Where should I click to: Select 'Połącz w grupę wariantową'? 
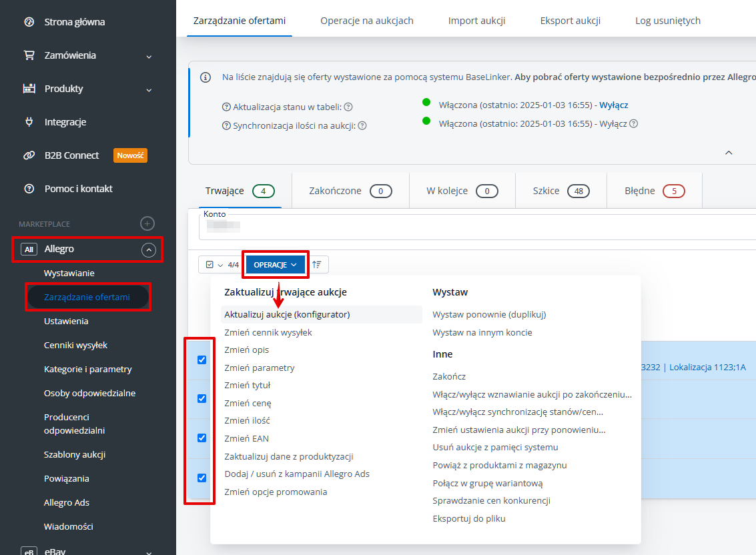(x=488, y=483)
